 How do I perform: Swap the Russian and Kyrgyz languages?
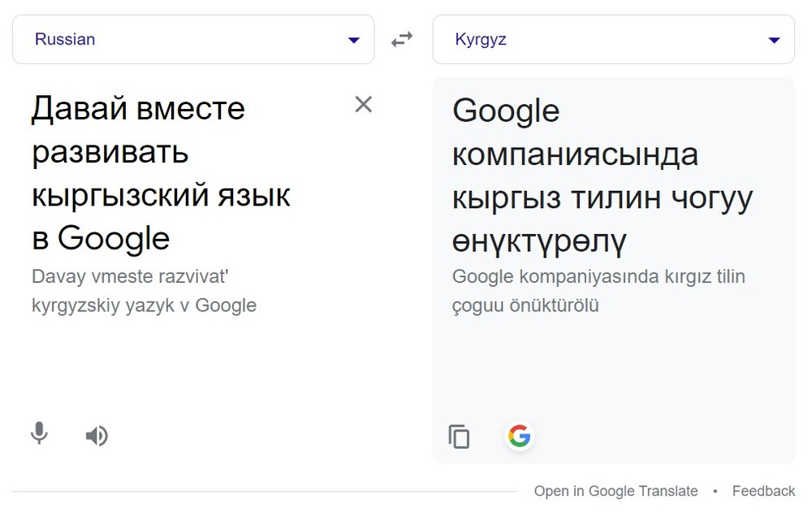coord(402,39)
